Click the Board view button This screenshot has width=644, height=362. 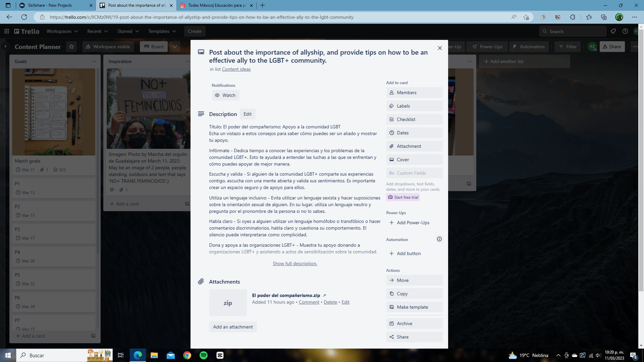pyautogui.click(x=153, y=47)
